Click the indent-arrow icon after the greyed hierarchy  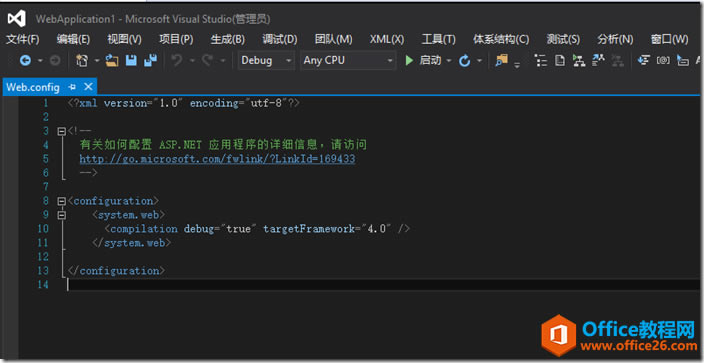pyautogui.click(x=644, y=61)
